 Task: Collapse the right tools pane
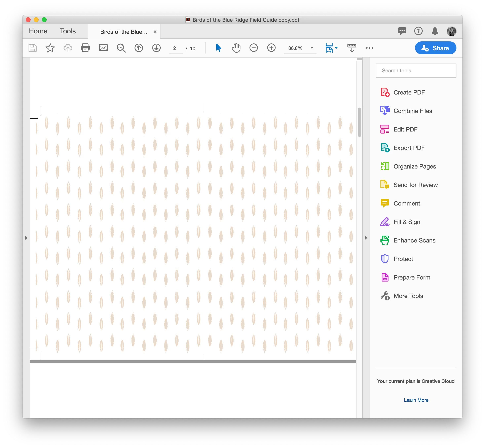(366, 238)
